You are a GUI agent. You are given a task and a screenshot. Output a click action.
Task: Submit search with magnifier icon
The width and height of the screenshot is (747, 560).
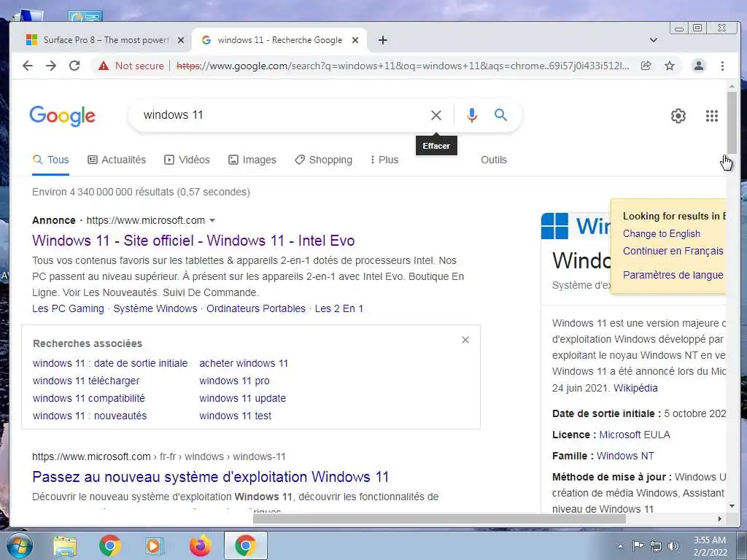click(x=500, y=114)
